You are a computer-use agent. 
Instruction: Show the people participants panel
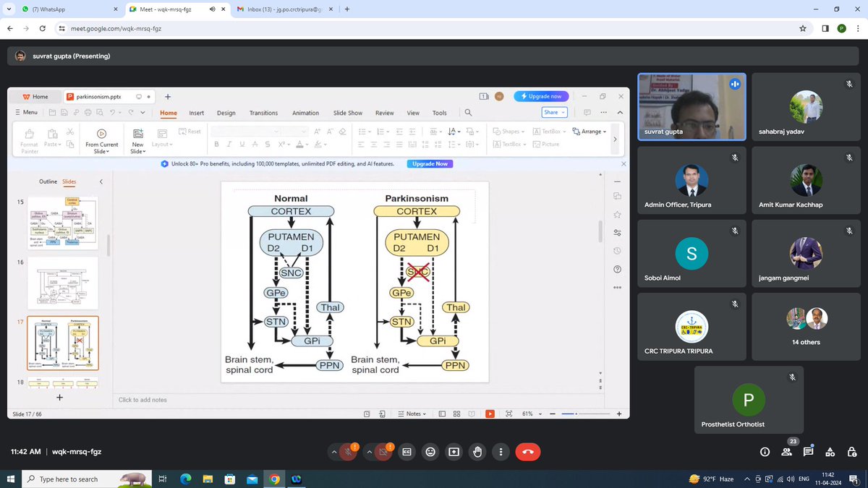(x=786, y=452)
